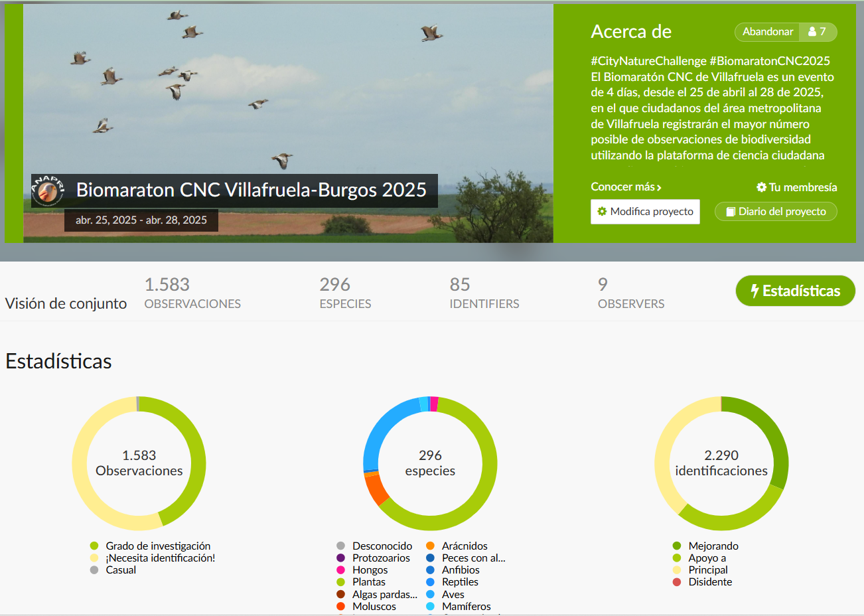Click the journal icon in Diario del proyecto
This screenshot has width=864, height=616.
731,212
